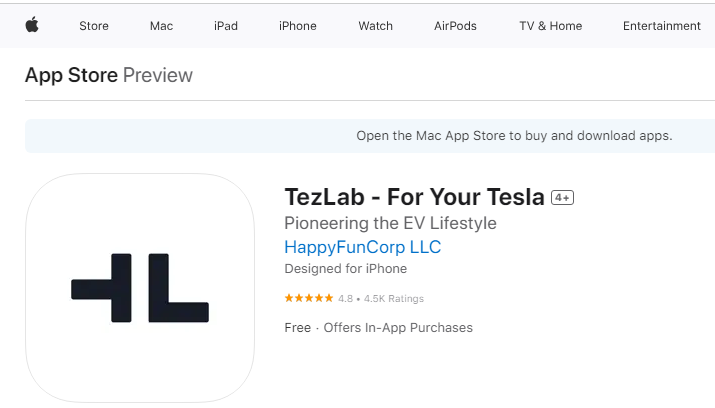Open the Entertainment menu
The image size is (715, 408).
[662, 26]
